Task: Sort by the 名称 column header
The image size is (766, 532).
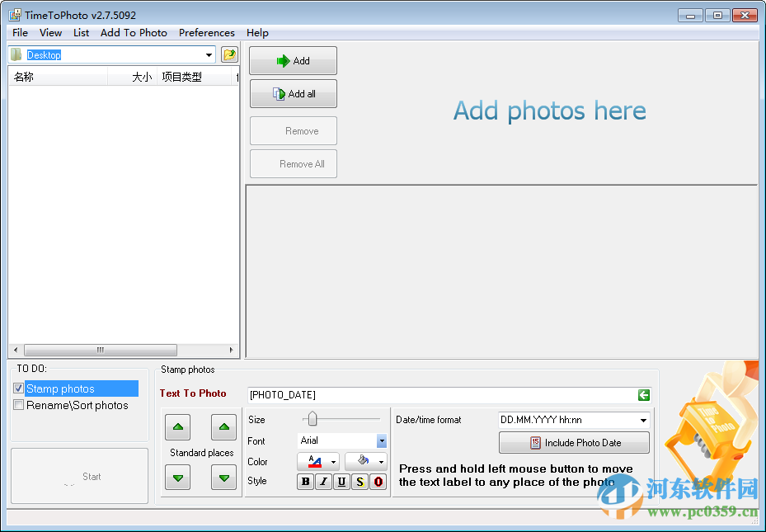Action: [59, 77]
